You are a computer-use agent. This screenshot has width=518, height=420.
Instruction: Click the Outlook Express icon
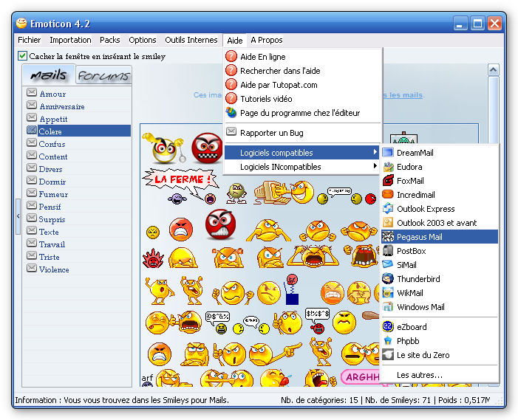tap(388, 208)
